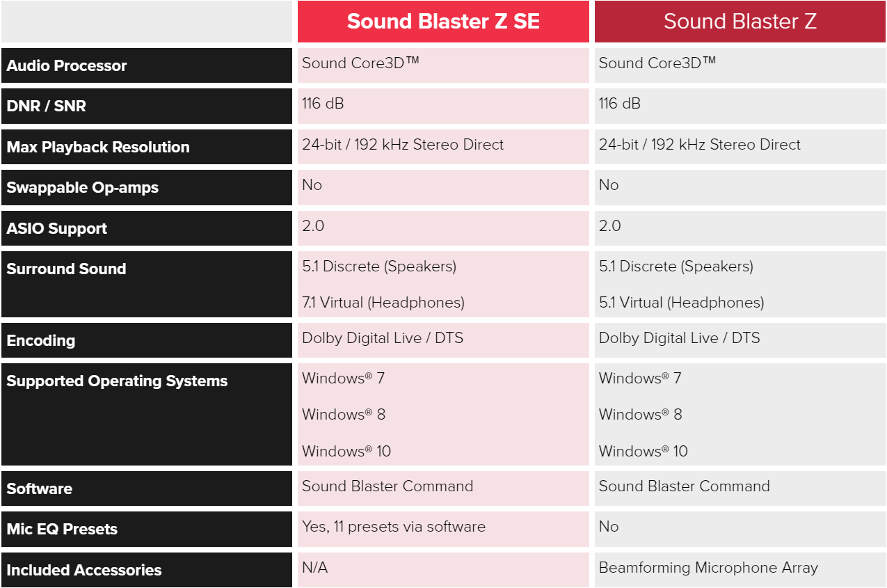Click the Beamforming Microphone Array cell
The height and width of the screenshot is (588, 887).
740,569
